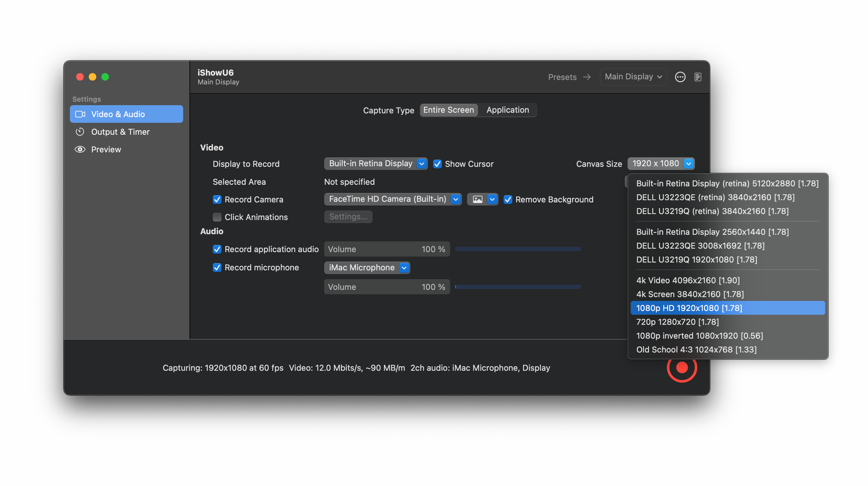Uncheck Record application audio
The width and height of the screenshot is (868, 486).
click(x=217, y=249)
